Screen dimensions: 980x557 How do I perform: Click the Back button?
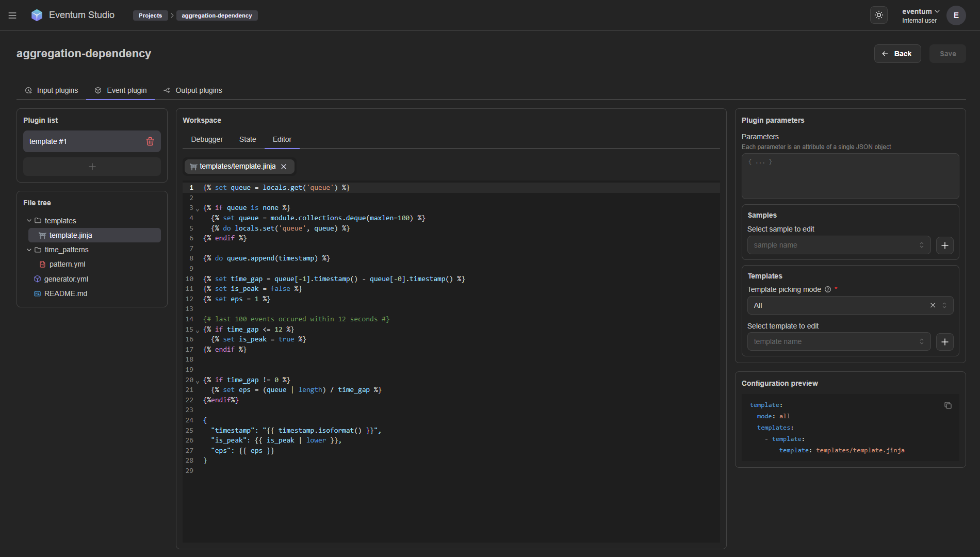pyautogui.click(x=897, y=54)
